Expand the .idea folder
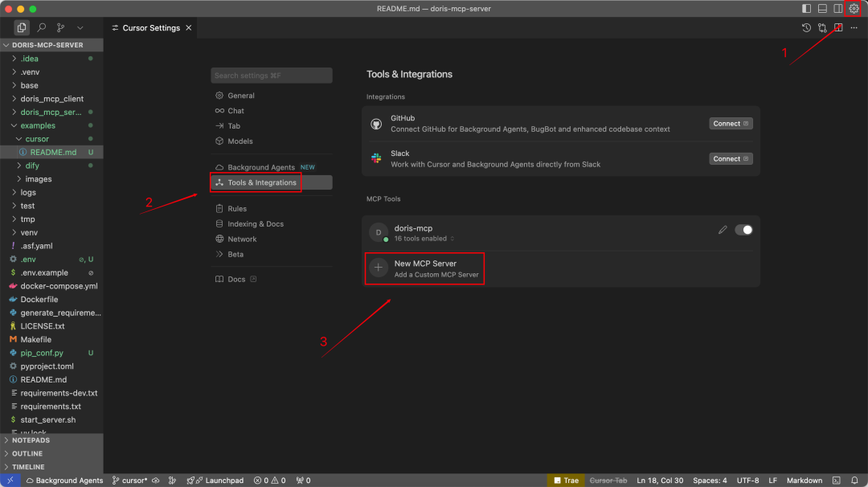Viewport: 868px width, 487px height. 51,59
